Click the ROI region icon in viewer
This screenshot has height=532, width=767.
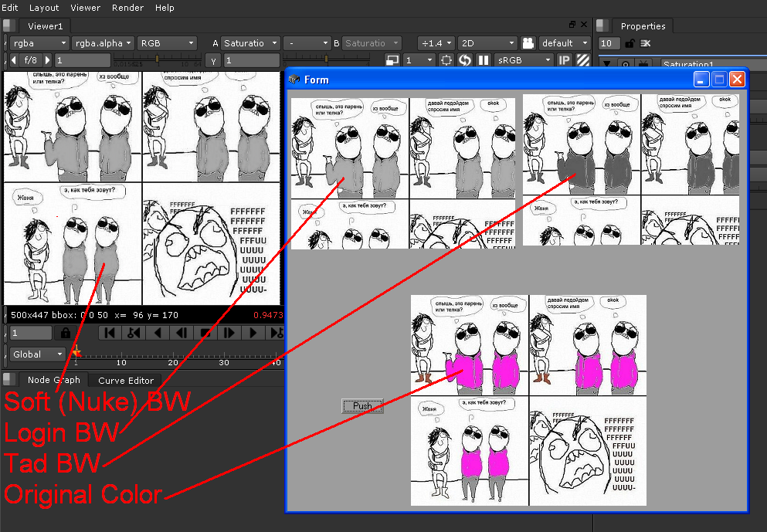(446, 60)
